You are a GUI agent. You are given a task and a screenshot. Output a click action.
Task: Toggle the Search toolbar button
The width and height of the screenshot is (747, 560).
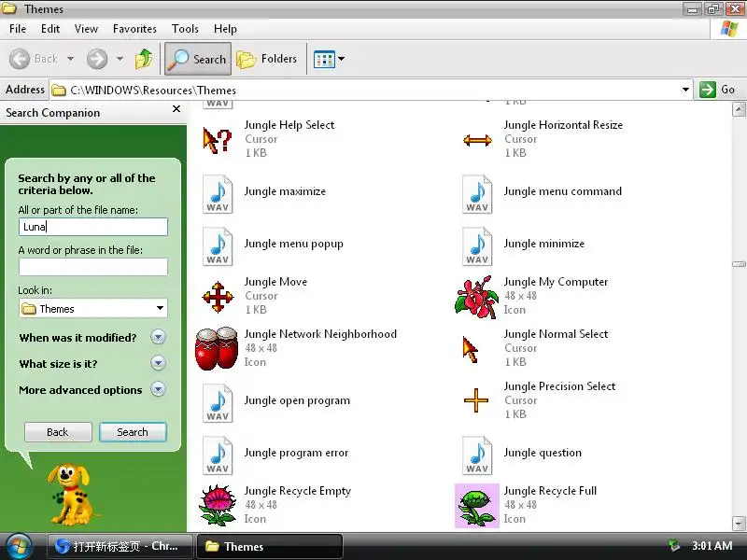pyautogui.click(x=198, y=59)
